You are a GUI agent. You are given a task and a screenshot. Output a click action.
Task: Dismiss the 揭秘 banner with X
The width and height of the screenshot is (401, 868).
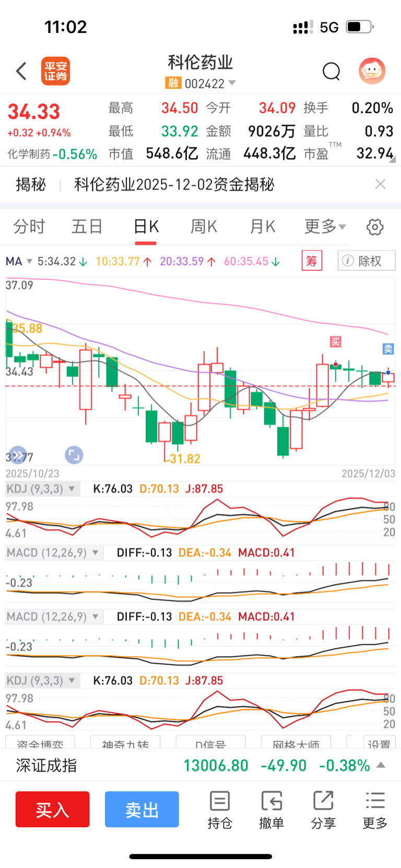(381, 184)
